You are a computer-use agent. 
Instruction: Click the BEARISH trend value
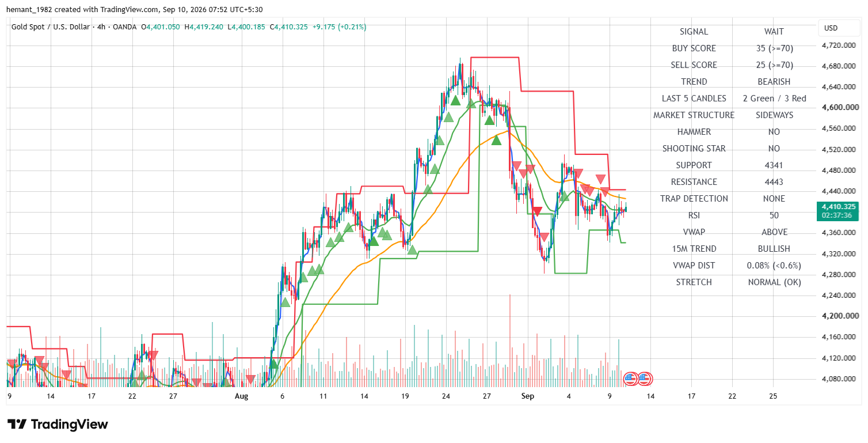774,82
